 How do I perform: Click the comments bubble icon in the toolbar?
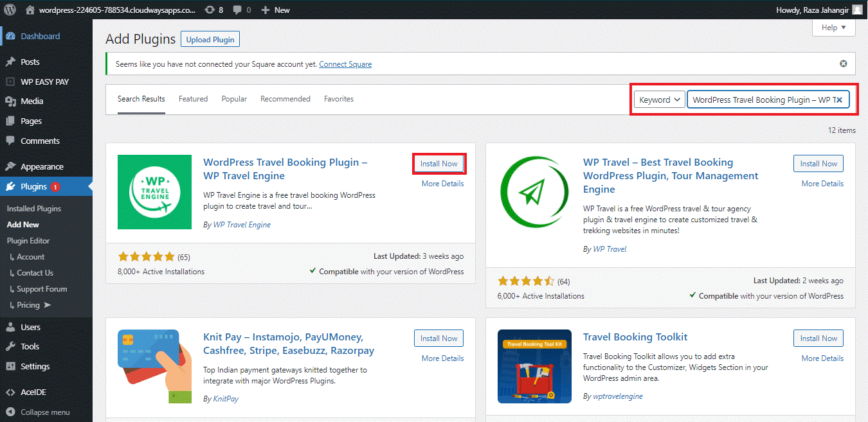point(239,10)
